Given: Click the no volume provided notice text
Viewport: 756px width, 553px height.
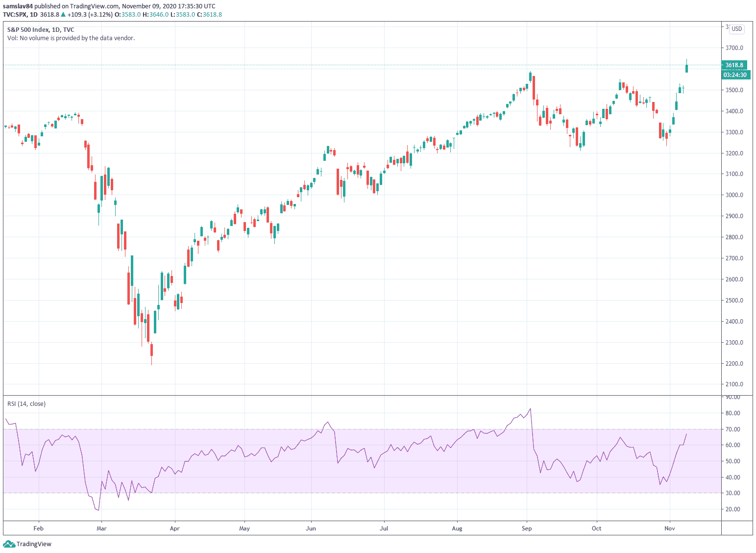Looking at the screenshot, I should coord(71,38).
